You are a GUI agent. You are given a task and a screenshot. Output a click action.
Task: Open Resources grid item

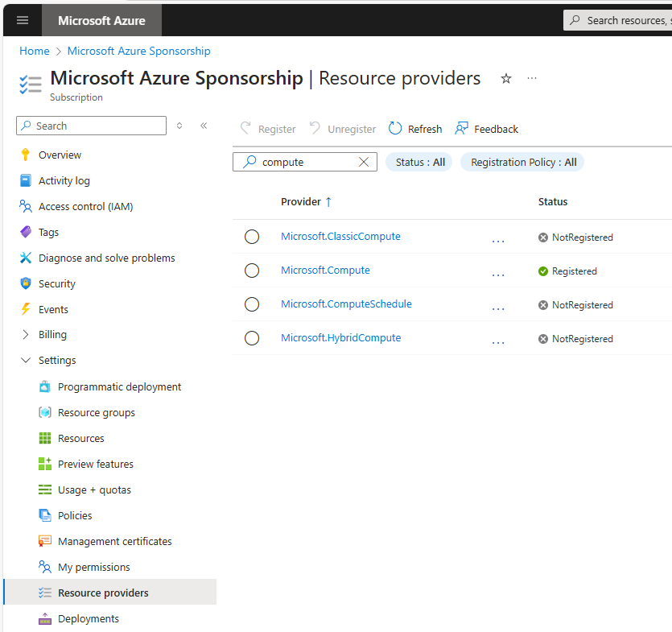click(x=81, y=438)
